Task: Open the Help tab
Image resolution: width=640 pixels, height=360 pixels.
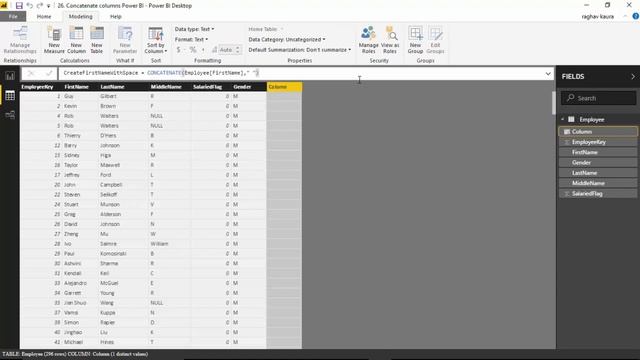Action: [116, 16]
